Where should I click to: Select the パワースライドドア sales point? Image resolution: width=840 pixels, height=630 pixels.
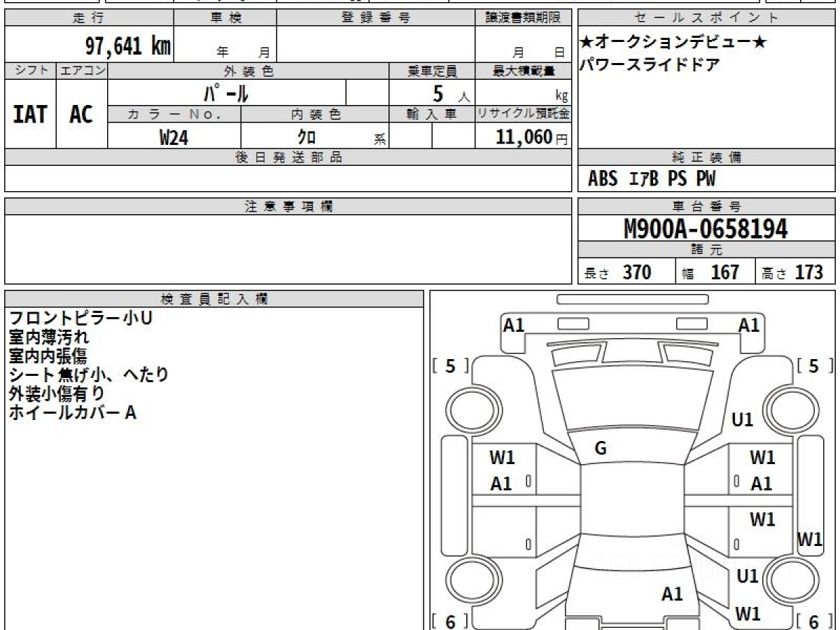tap(650, 65)
